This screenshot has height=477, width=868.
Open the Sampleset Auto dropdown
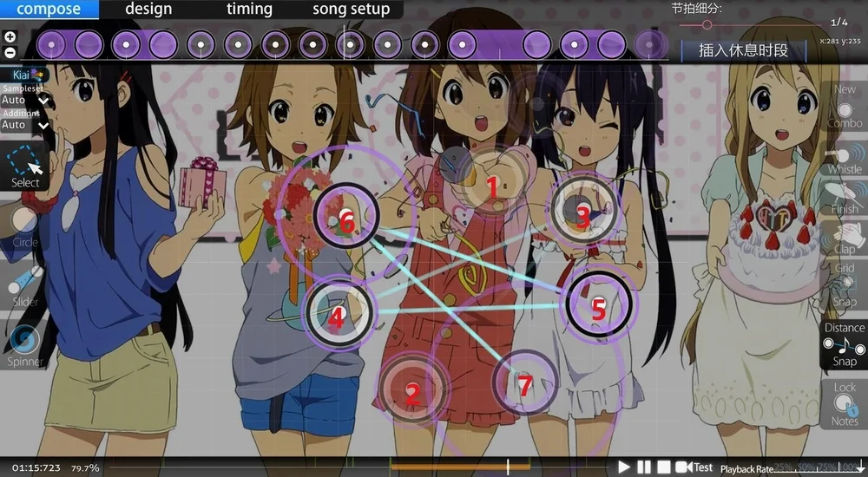coord(25,100)
